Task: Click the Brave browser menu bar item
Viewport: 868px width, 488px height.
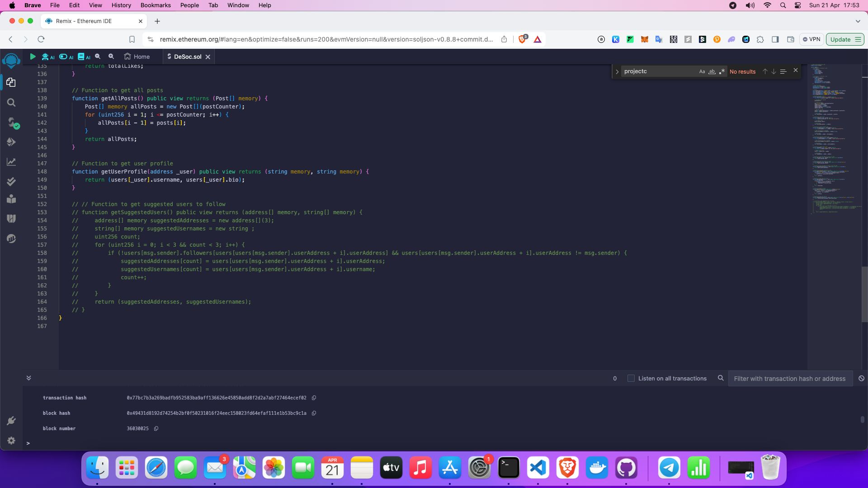Action: (x=33, y=5)
